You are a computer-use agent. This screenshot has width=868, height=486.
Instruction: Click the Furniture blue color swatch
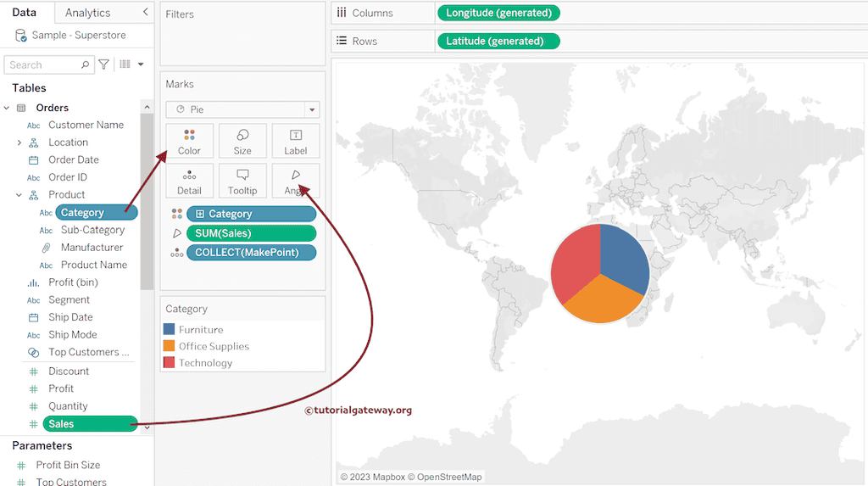170,329
